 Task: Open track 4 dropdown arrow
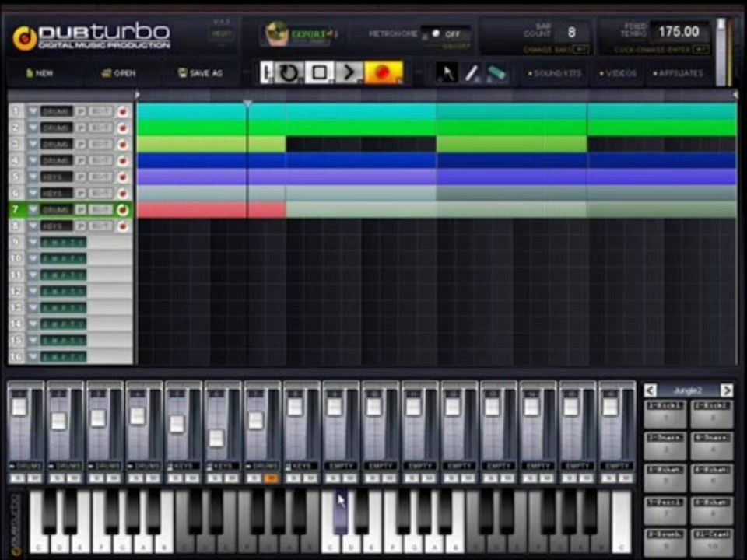[33, 161]
